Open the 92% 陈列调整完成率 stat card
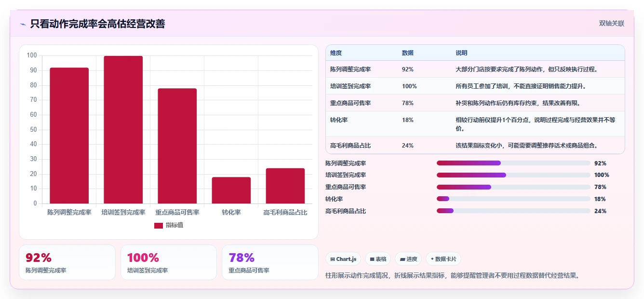644x299 pixels. click(67, 262)
